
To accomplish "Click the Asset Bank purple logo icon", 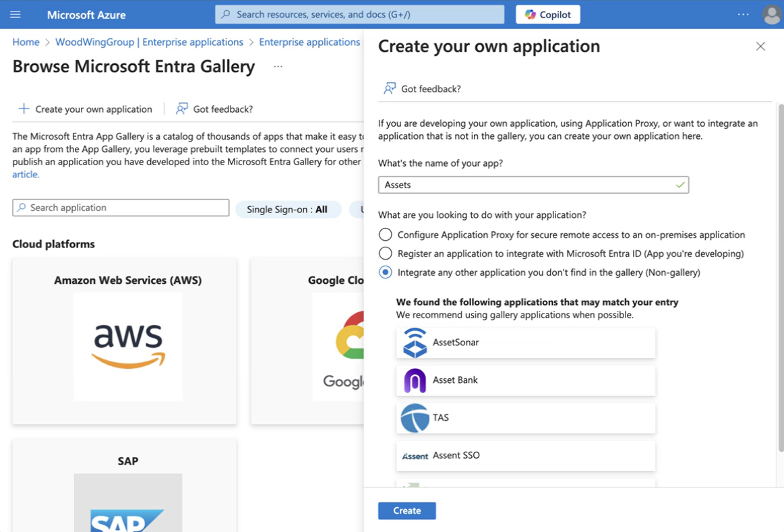I will (x=415, y=380).
